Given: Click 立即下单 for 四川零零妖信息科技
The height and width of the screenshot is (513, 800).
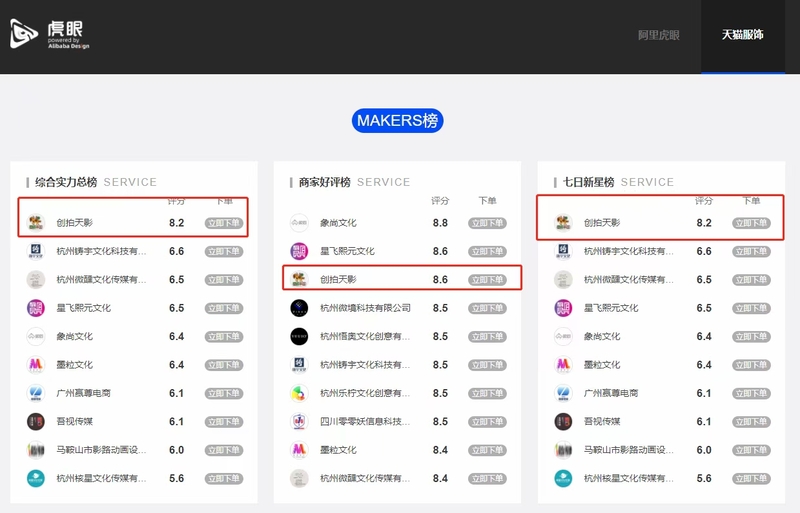Looking at the screenshot, I should tap(487, 422).
